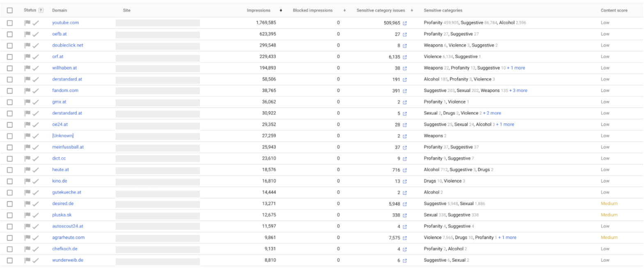Open the youtube.com domain link
The height and width of the screenshot is (268, 644).
click(x=65, y=23)
